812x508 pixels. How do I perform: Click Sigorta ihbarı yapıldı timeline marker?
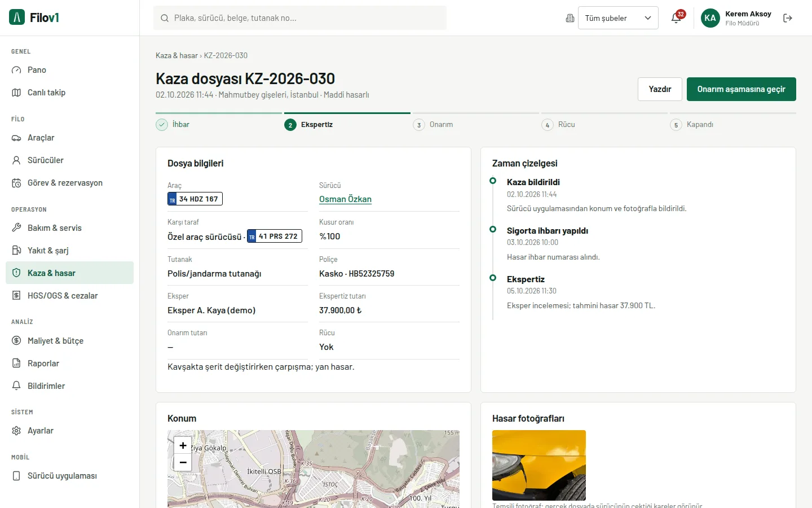(x=493, y=229)
